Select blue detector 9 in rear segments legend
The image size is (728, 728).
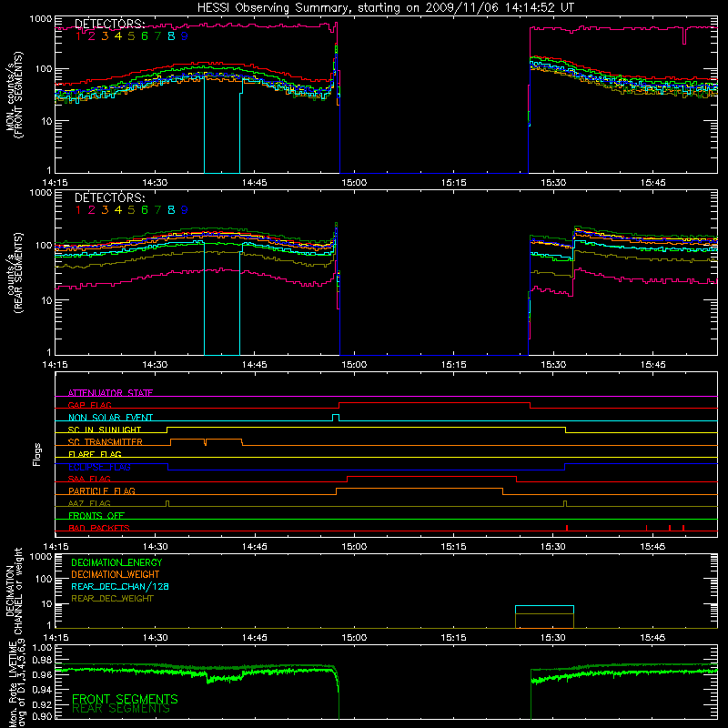185,210
